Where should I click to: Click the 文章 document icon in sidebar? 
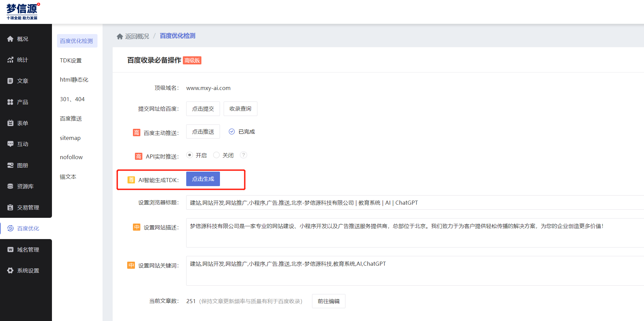click(10, 81)
